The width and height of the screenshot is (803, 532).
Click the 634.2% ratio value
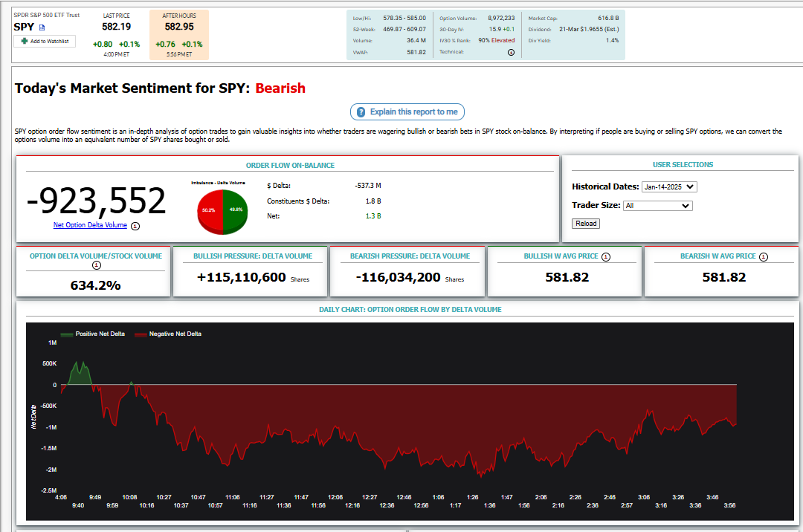[96, 285]
